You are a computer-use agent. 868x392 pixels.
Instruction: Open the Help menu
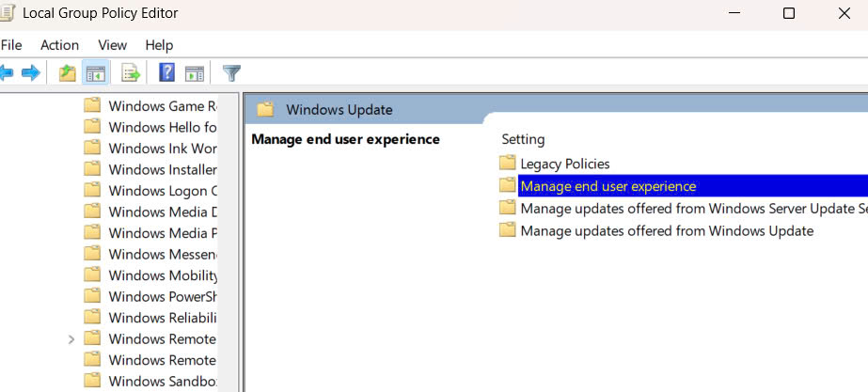(x=159, y=45)
